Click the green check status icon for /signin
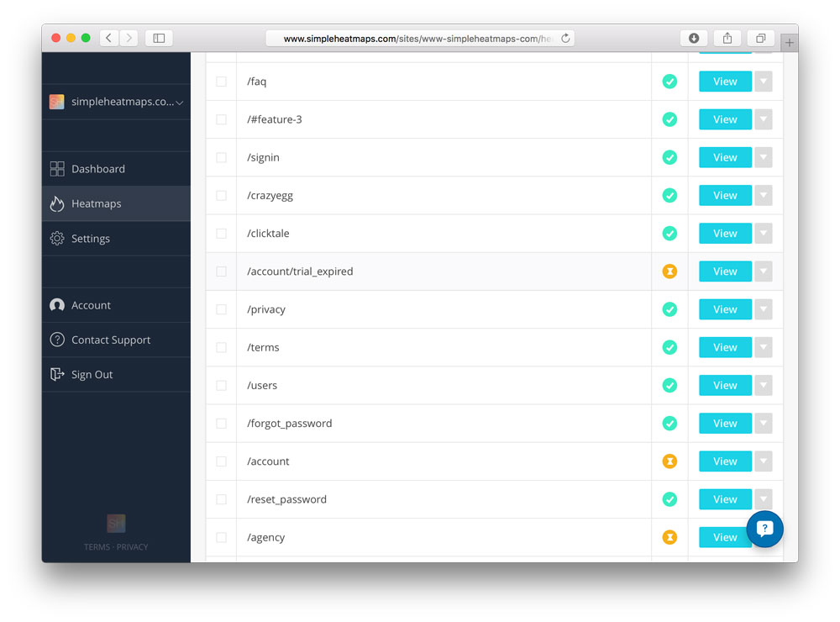This screenshot has height=622, width=840. coord(669,158)
